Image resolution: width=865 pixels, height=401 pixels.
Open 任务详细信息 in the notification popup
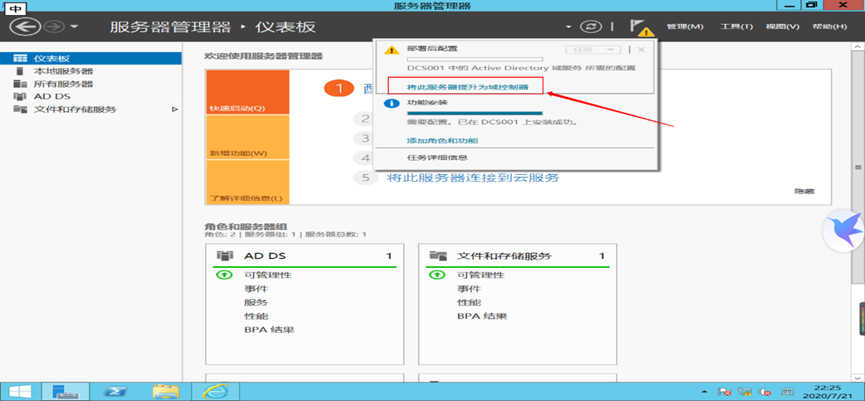(437, 157)
